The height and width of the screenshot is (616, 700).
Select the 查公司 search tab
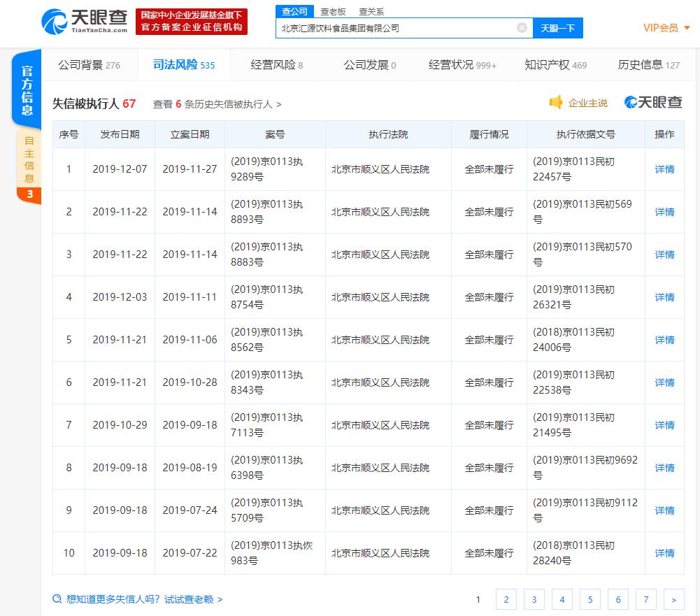(x=294, y=12)
